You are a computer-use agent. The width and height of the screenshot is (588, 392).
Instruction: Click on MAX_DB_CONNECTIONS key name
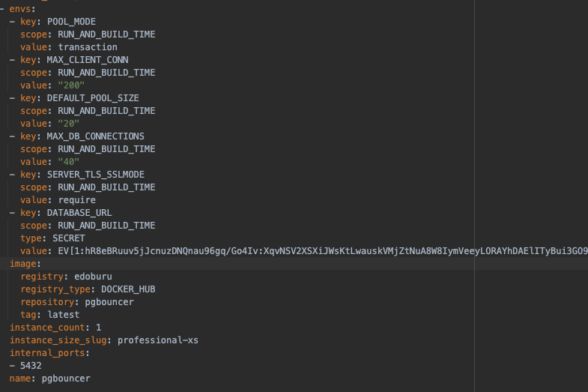tap(96, 136)
